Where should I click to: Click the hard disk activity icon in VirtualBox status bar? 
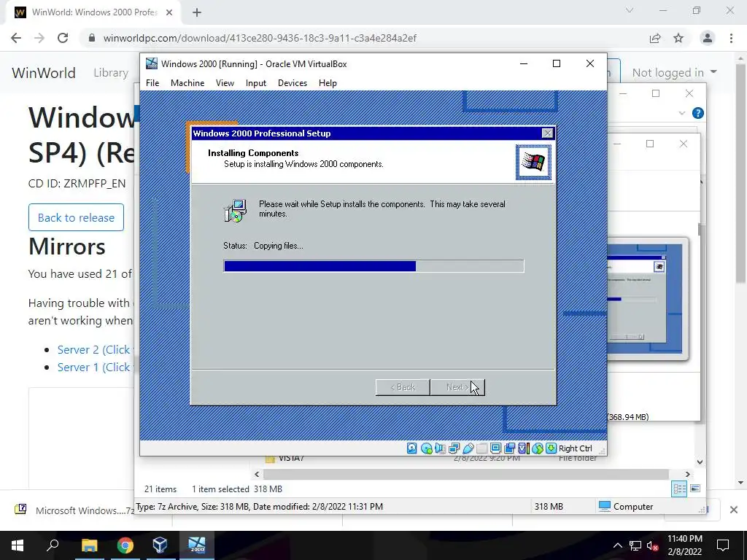tap(412, 448)
